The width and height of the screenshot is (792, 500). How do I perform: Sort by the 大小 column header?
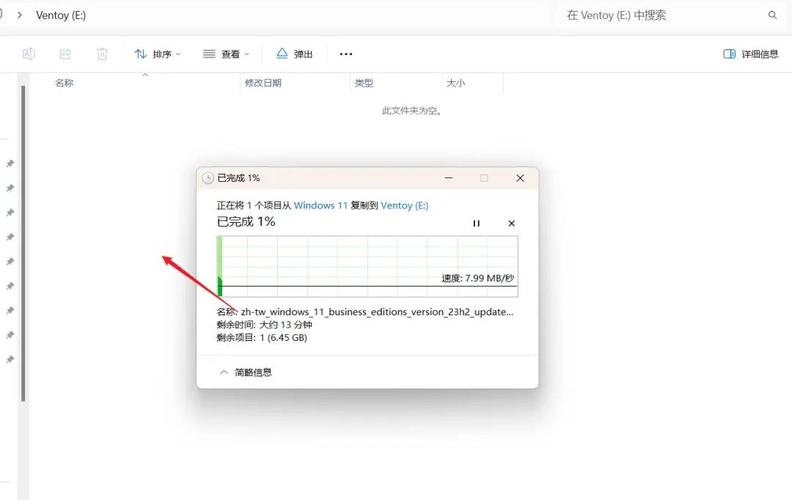click(456, 83)
